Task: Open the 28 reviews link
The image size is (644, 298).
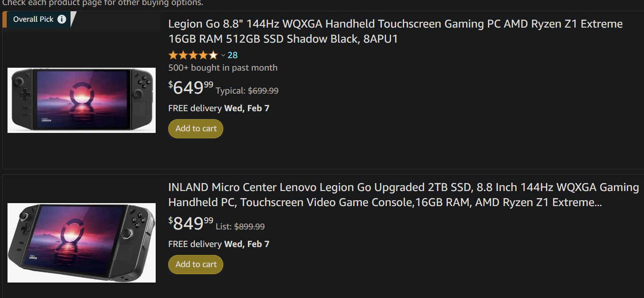Action: coord(232,55)
